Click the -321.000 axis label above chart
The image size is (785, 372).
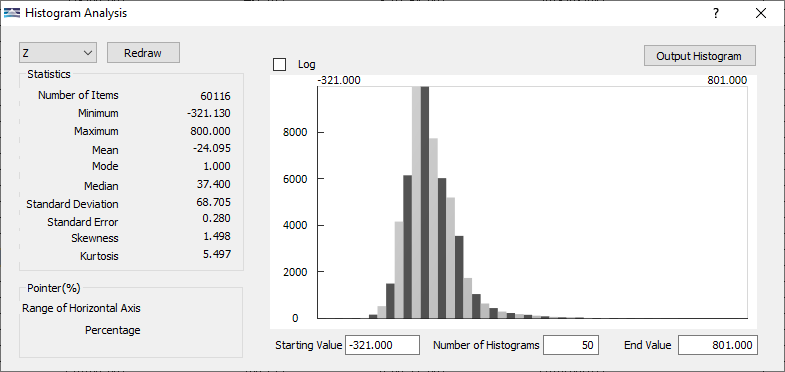coord(339,81)
